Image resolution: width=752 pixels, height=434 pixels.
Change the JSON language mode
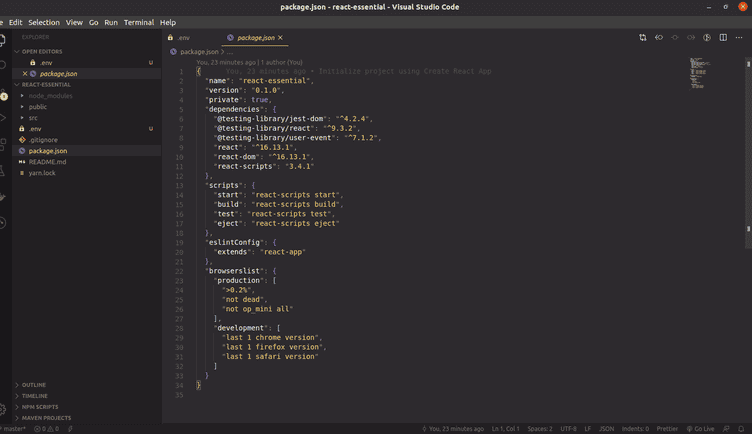click(x=607, y=429)
